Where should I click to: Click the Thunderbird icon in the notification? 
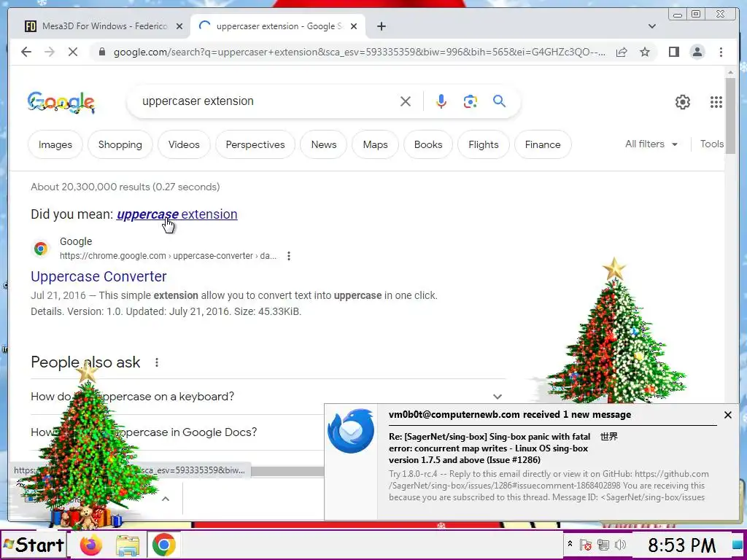pyautogui.click(x=351, y=431)
